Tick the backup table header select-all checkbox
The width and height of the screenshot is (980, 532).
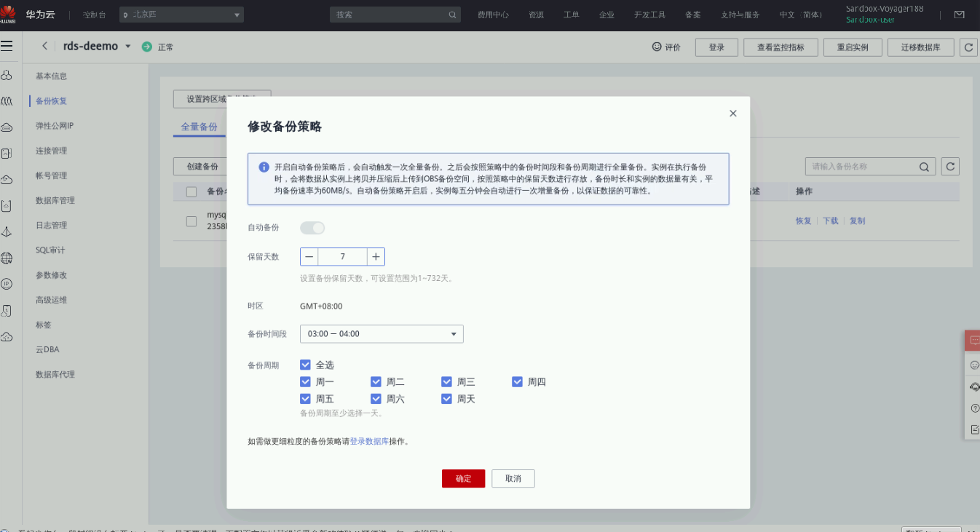191,191
